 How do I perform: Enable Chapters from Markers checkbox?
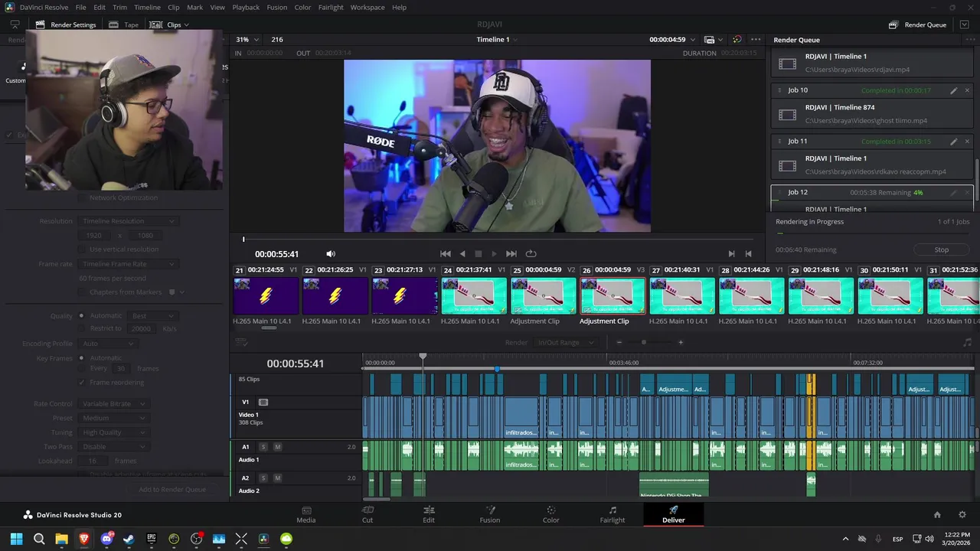(82, 292)
